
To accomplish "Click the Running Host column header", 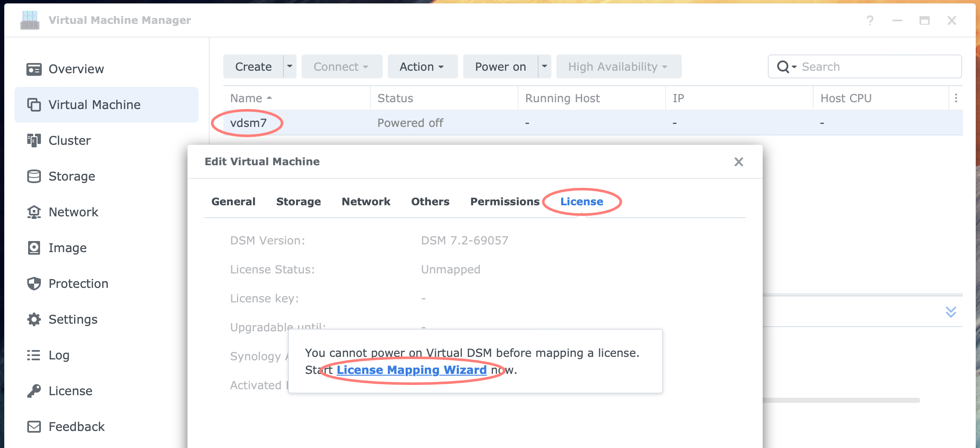I will (x=592, y=98).
